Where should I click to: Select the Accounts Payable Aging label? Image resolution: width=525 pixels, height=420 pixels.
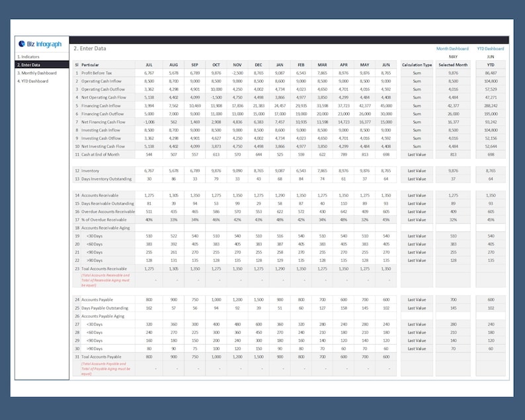pos(102,316)
